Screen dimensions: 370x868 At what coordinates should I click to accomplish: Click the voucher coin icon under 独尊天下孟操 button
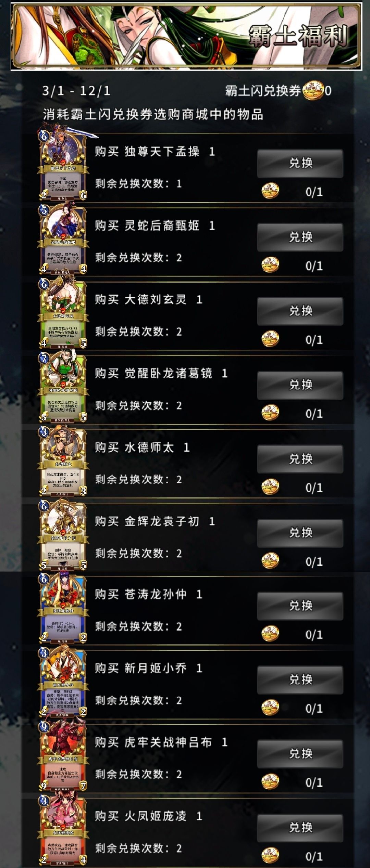tap(270, 191)
